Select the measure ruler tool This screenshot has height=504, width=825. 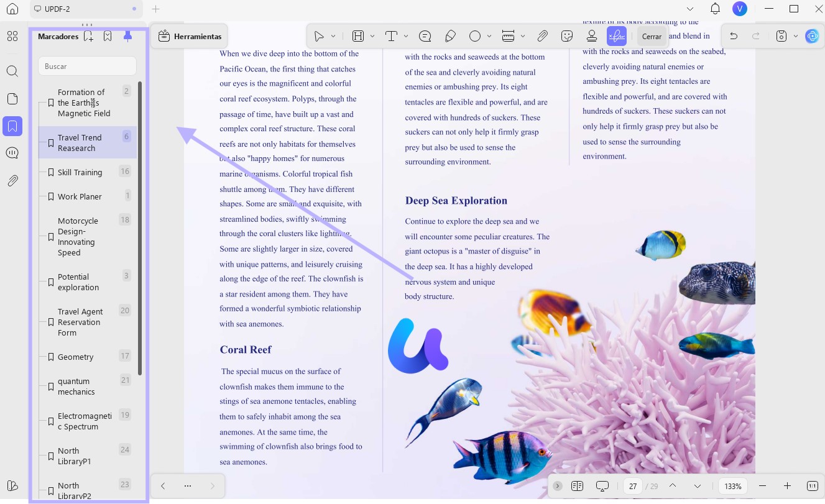(508, 37)
